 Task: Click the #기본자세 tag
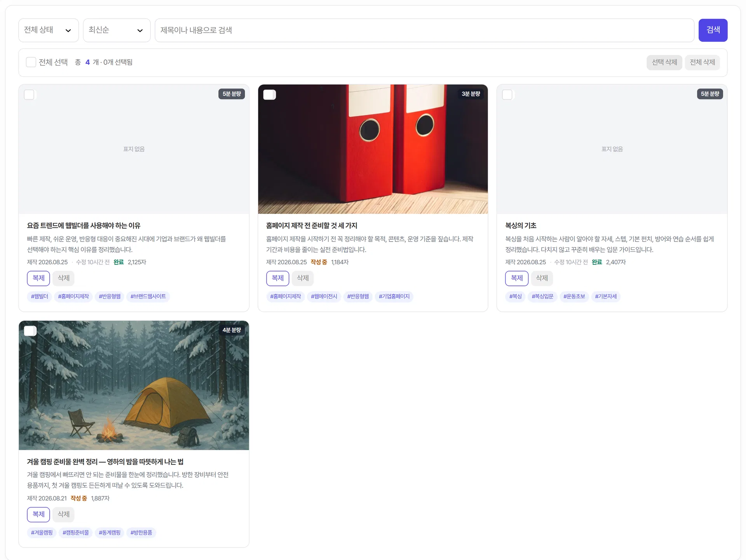(x=606, y=296)
